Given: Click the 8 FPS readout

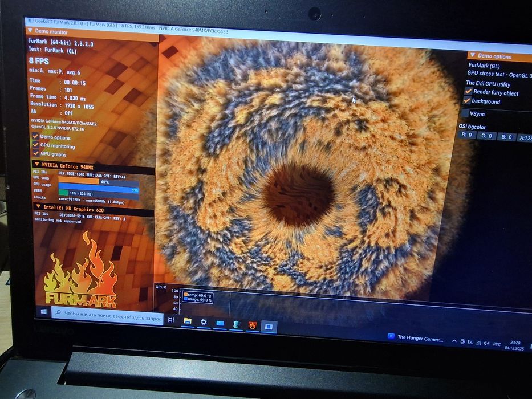Looking at the screenshot, I should pyautogui.click(x=39, y=61).
